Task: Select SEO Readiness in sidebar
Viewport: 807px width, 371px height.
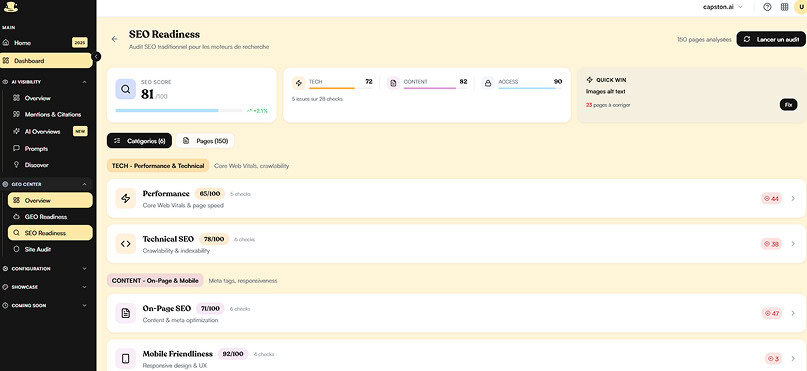Action: click(x=50, y=233)
